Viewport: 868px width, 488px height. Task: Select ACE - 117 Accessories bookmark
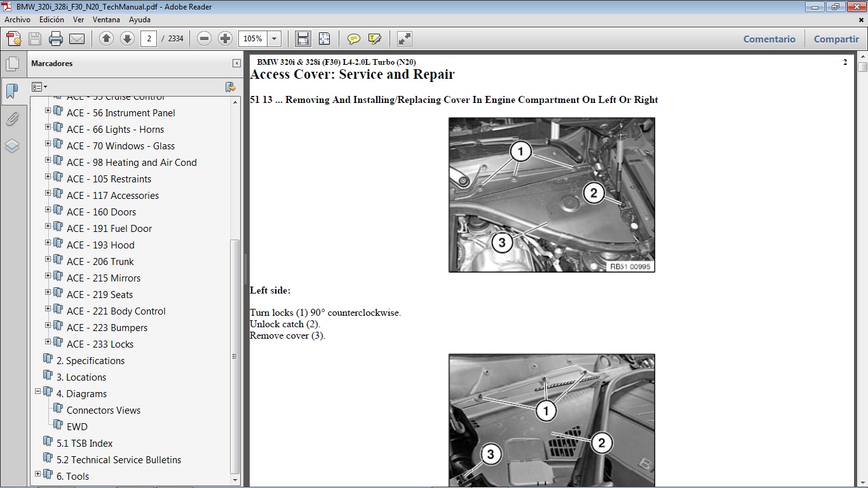(x=112, y=196)
